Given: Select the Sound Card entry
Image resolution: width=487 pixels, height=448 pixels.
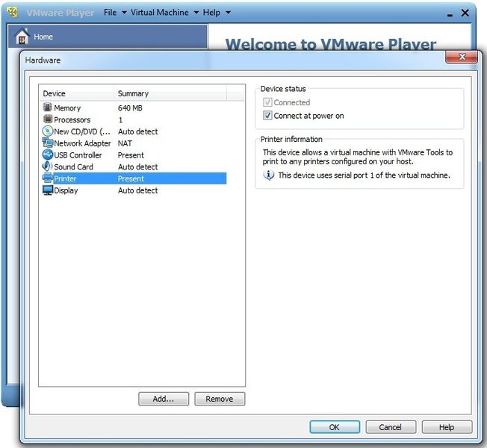Looking at the screenshot, I should pos(74,167).
